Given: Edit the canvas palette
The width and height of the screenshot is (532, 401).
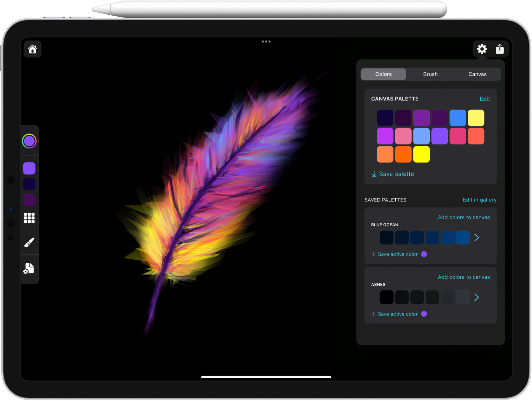Looking at the screenshot, I should point(485,99).
